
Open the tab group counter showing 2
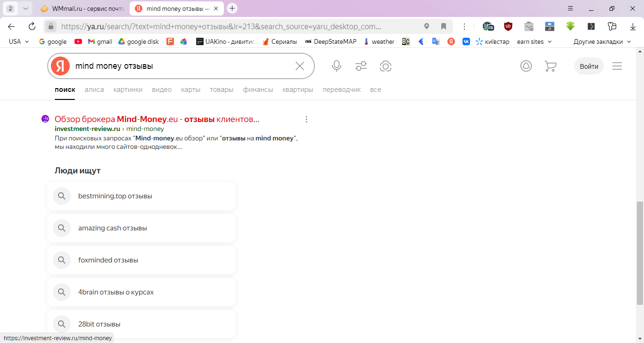click(10, 8)
